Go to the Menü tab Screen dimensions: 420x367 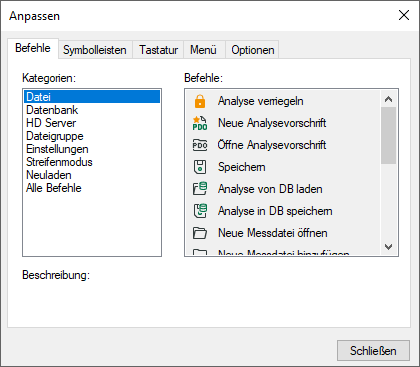pos(203,50)
